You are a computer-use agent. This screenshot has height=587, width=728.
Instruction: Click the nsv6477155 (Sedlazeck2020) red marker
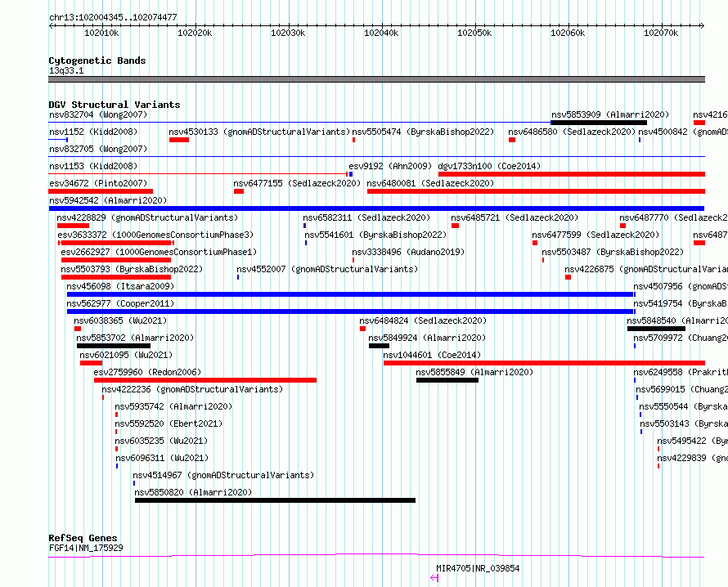tap(239, 191)
